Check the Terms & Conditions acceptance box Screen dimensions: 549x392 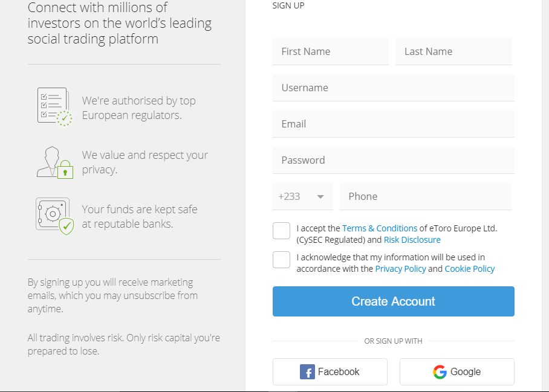pos(281,231)
